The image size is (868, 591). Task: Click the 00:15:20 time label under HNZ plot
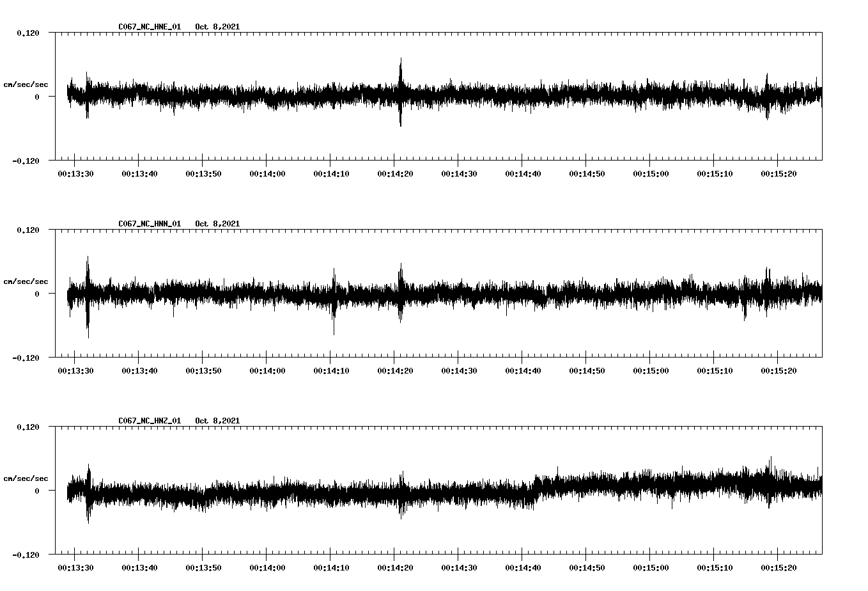point(779,568)
